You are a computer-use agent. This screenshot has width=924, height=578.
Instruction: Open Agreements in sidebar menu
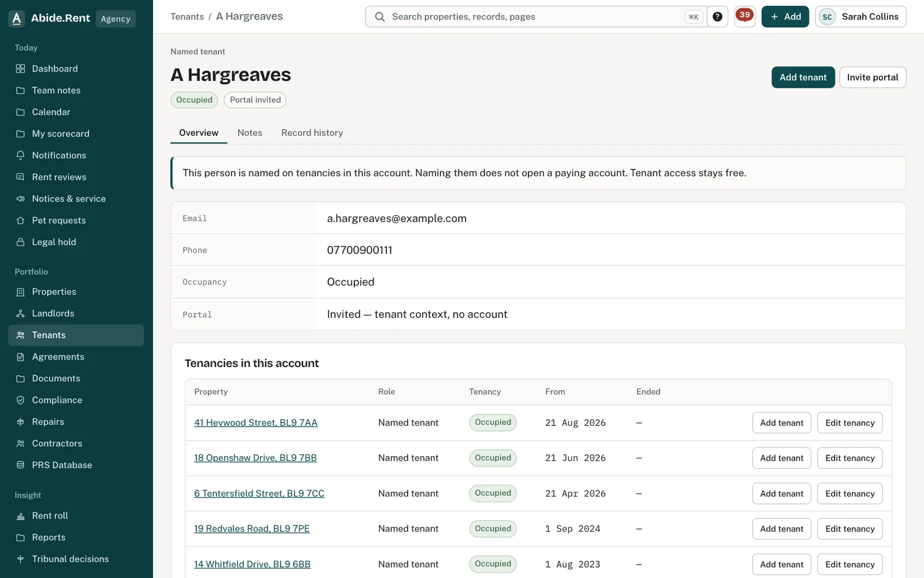[76, 357]
